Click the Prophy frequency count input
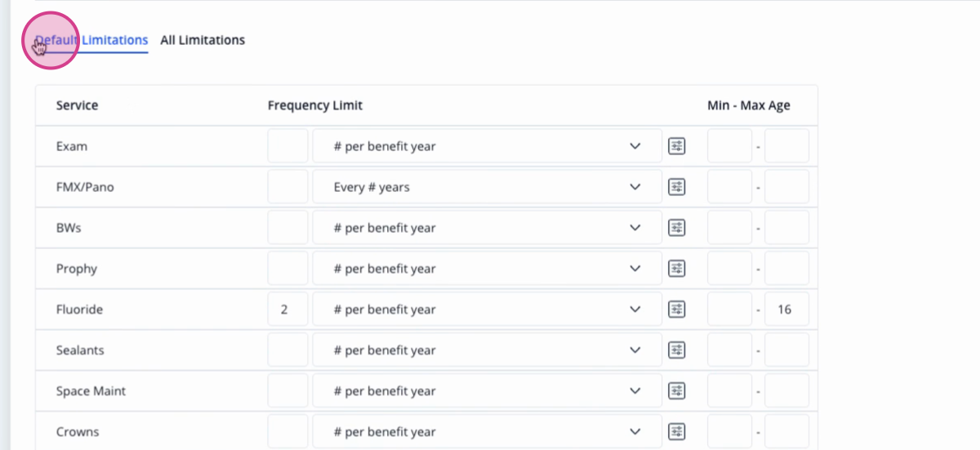Screen dimensions: 980x450 288,269
